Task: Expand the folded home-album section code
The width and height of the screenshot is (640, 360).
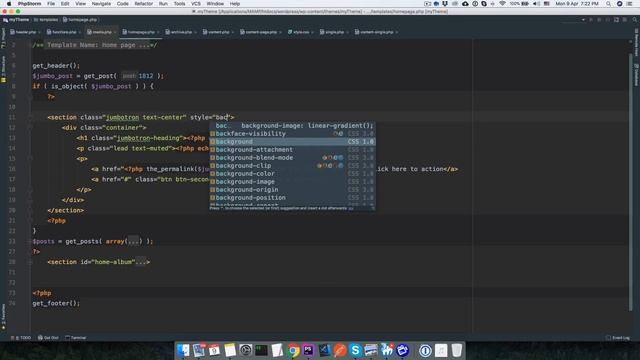Action: point(141,262)
